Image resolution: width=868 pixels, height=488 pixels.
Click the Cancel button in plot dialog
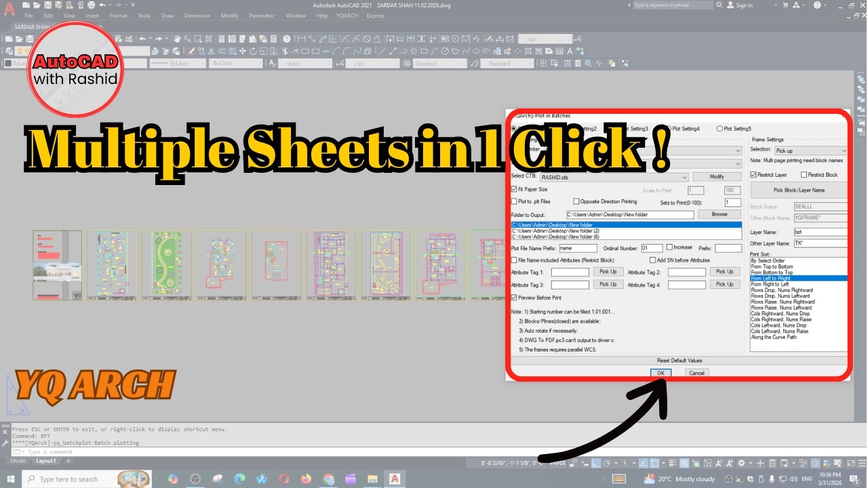(696, 373)
